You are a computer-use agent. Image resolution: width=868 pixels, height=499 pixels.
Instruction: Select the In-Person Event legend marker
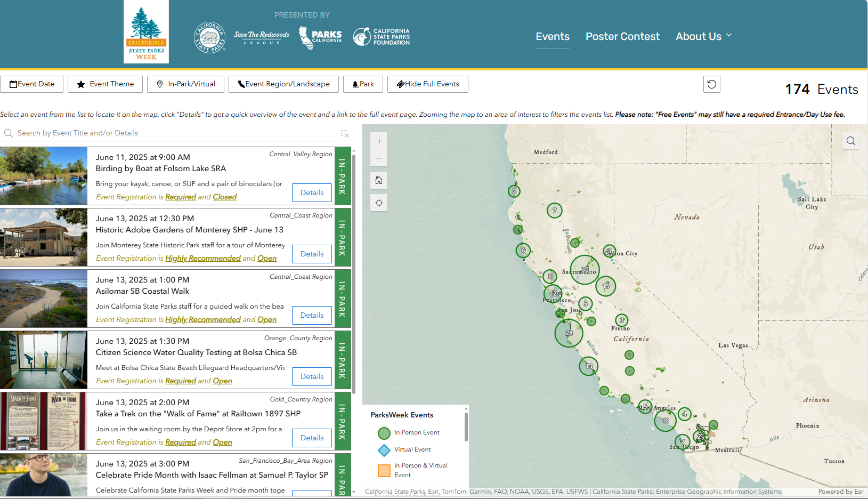click(384, 433)
